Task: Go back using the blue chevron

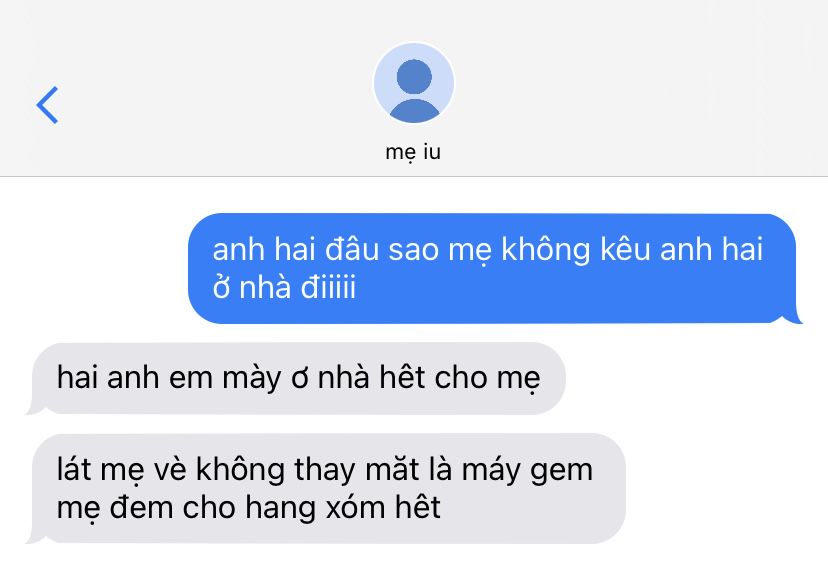Action: [x=47, y=105]
